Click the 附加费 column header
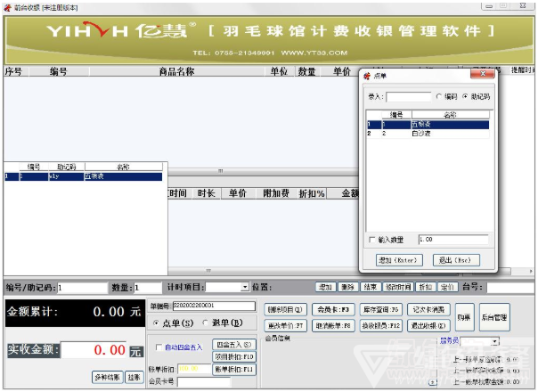 point(276,193)
